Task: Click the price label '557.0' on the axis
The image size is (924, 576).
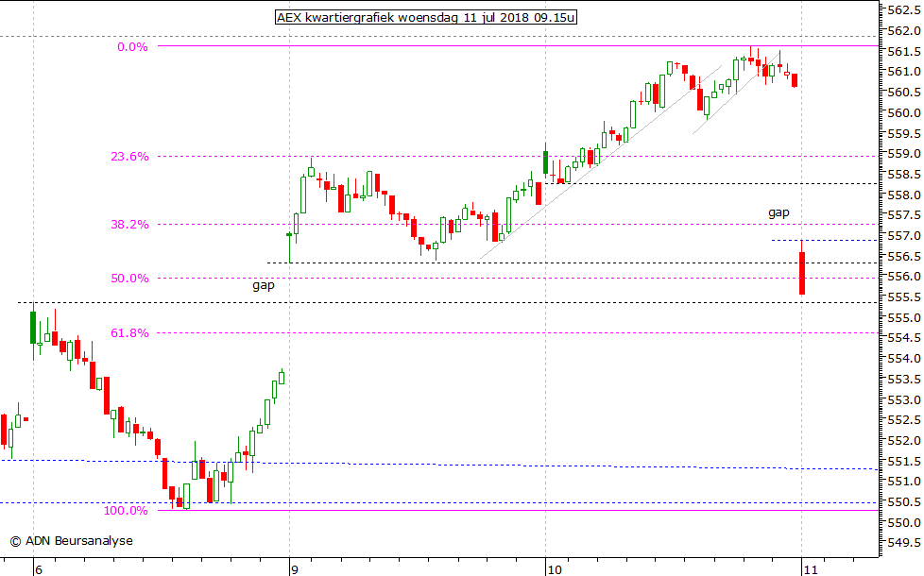Action: click(904, 235)
